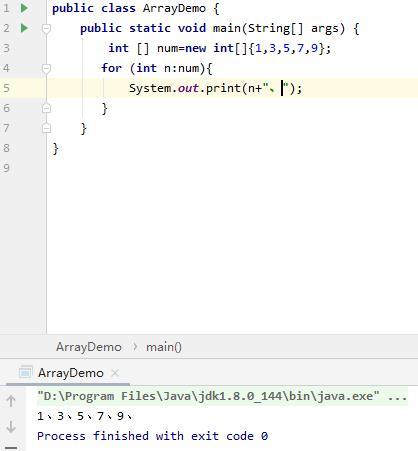Viewport: 418px width, 451px height.
Task: Click the System.out.print statement on line 5
Action: [216, 88]
